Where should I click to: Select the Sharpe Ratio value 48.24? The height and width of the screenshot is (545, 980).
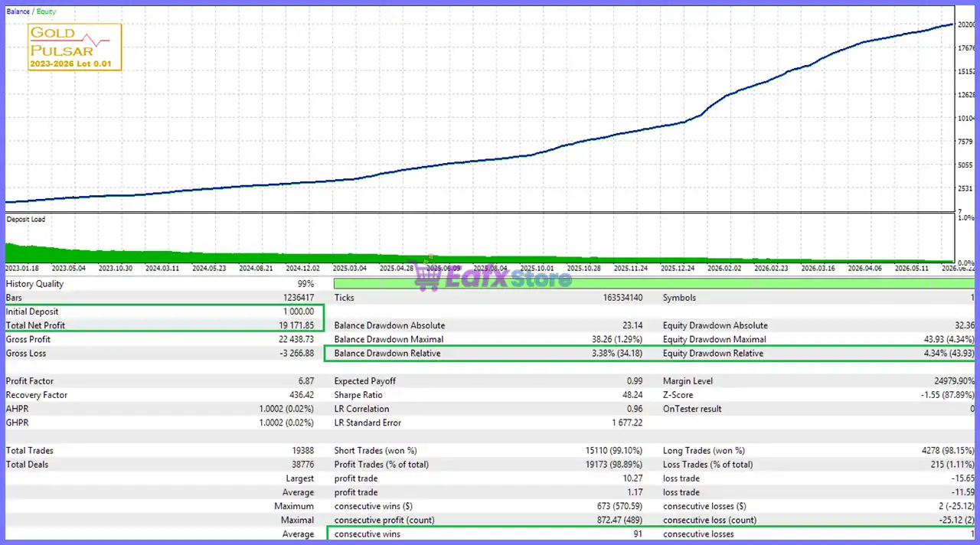coord(632,395)
